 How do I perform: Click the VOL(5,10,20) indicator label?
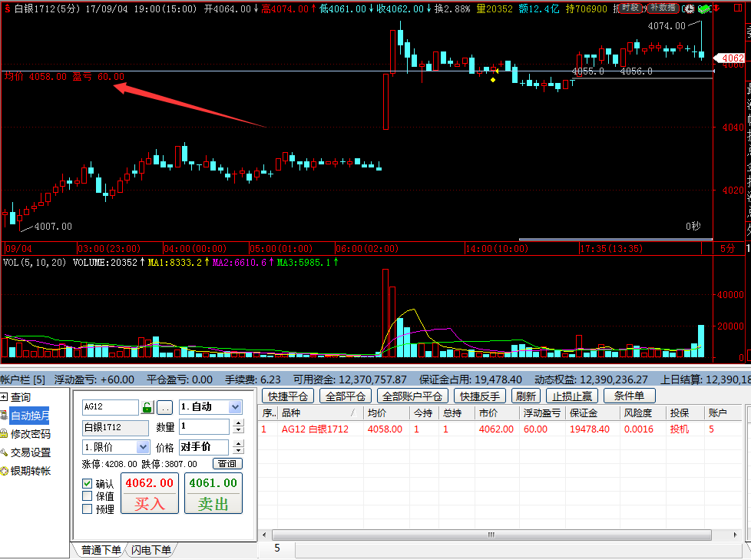(x=35, y=263)
